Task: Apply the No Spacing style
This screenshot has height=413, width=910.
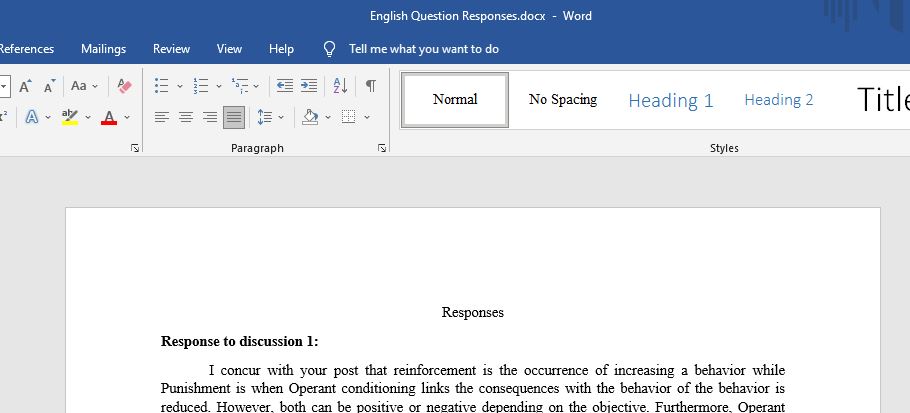Action: [562, 100]
